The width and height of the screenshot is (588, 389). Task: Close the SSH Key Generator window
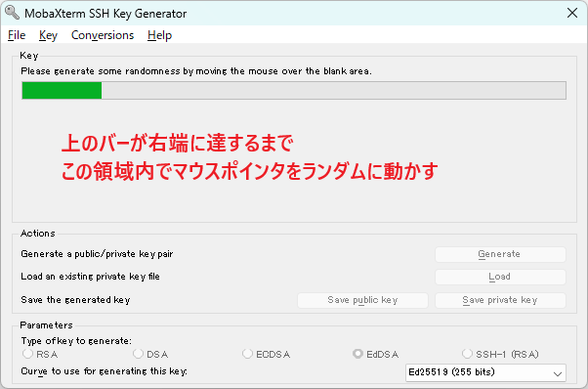[571, 13]
